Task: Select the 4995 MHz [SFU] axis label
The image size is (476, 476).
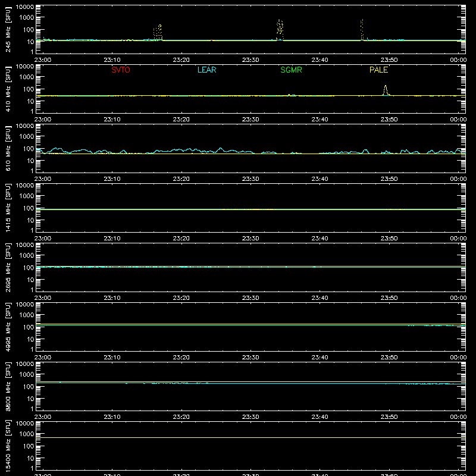Action: [x=8, y=327]
